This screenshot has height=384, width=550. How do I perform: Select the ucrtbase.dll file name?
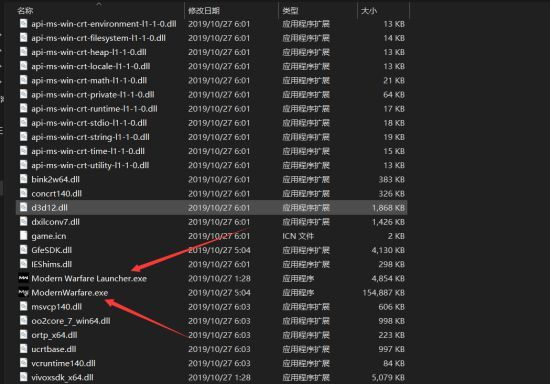54,349
